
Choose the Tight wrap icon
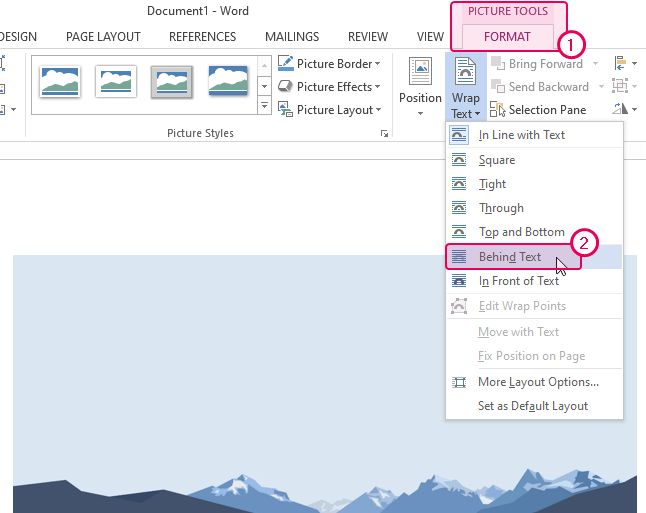[459, 183]
